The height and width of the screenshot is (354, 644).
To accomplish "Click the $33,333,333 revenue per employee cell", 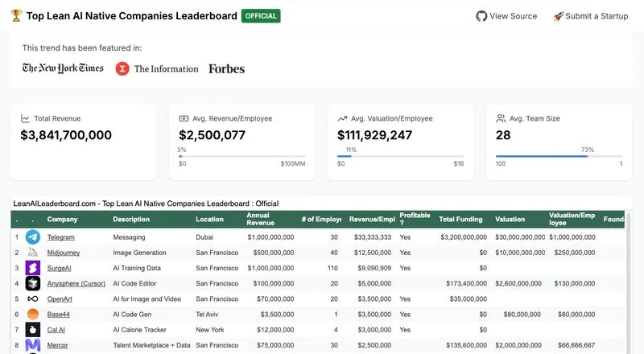I will (x=373, y=237).
